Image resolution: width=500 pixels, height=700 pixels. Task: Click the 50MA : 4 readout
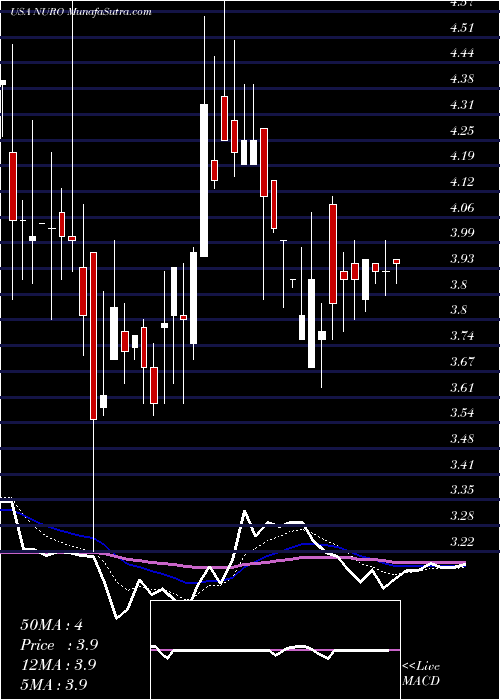tap(51, 625)
